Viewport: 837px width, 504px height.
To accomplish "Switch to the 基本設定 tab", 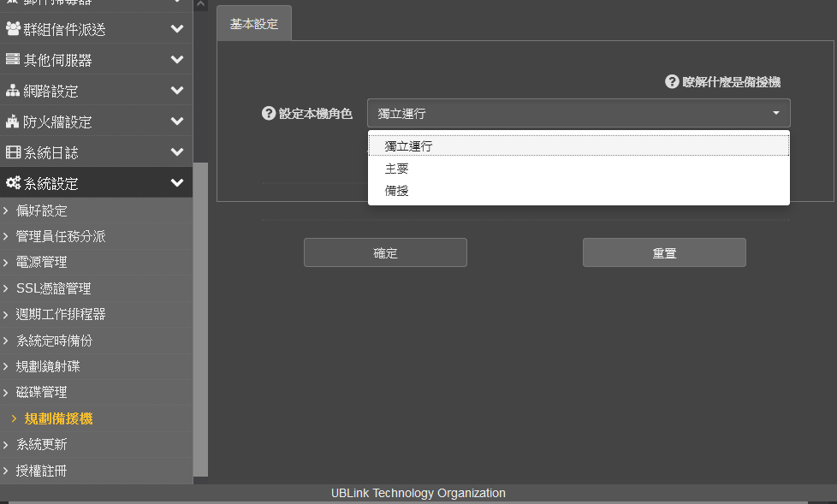I will point(254,24).
